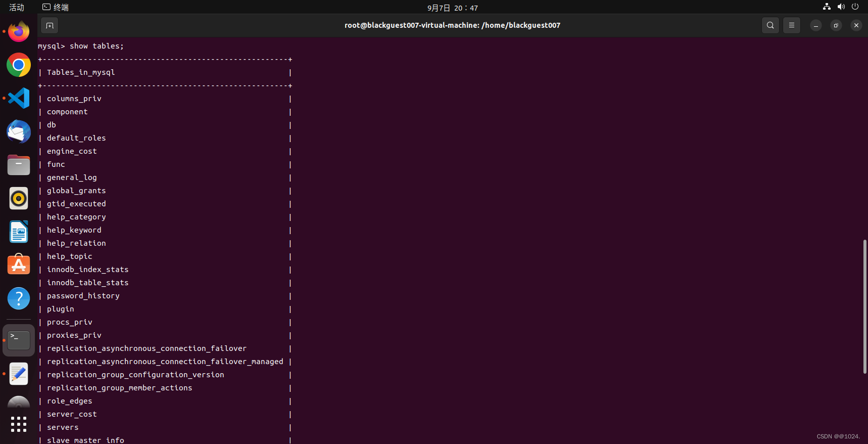868x444 pixels.
Task: Restore the terminal window size
Action: coord(836,25)
